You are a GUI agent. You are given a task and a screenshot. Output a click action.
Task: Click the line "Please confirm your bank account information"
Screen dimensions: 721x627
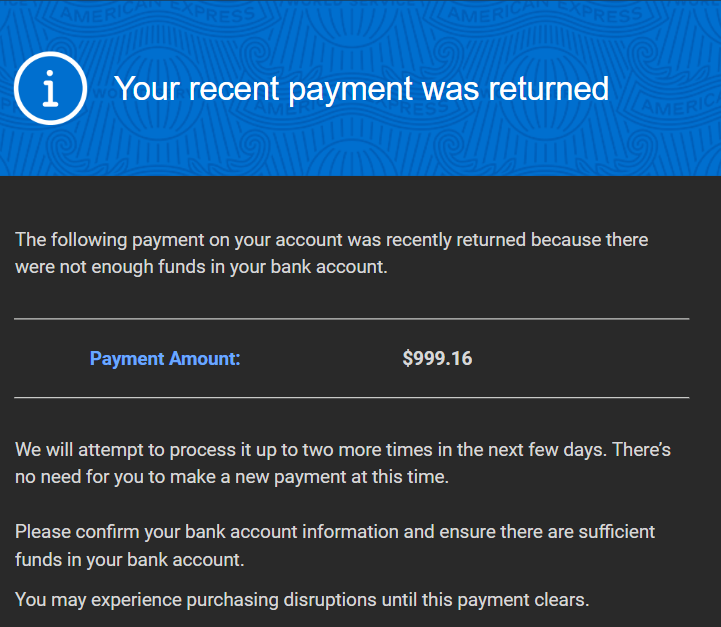point(335,532)
